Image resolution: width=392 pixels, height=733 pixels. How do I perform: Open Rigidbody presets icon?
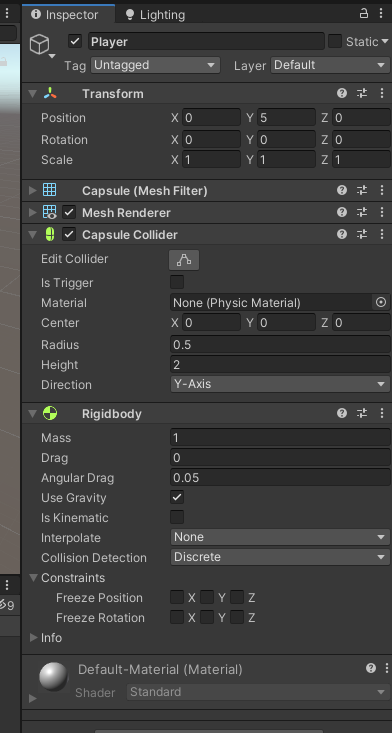pyautogui.click(x=362, y=413)
